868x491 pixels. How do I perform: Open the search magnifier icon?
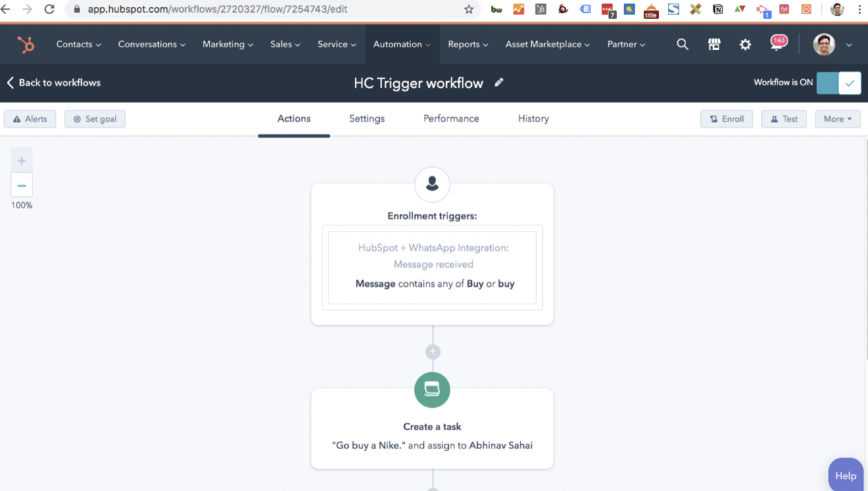(x=683, y=44)
